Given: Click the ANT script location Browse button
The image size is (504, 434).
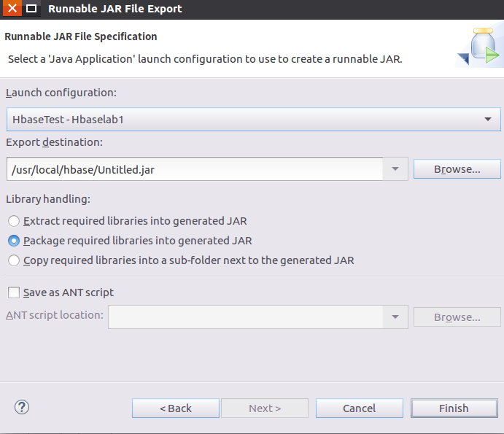Looking at the screenshot, I should (457, 317).
